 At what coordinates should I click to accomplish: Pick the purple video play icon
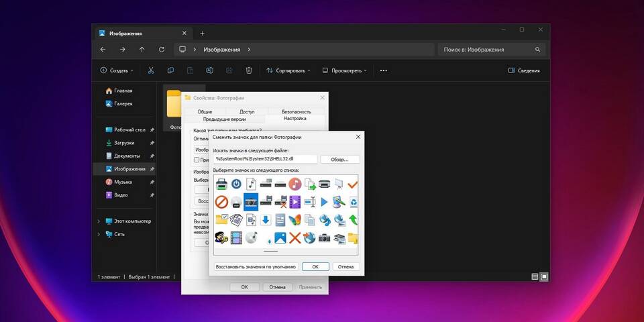pyautogui.click(x=294, y=202)
